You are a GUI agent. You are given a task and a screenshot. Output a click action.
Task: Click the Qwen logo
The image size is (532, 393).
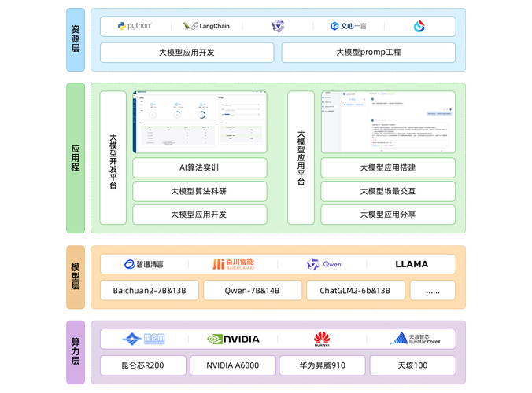pos(323,264)
